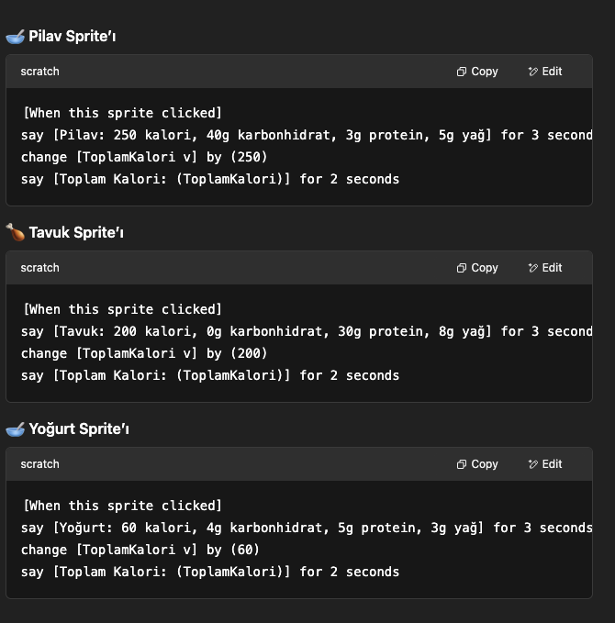The width and height of the screenshot is (616, 625).
Task: Click the 'Tavuk: 200 kalori' say line
Action: (x=300, y=331)
